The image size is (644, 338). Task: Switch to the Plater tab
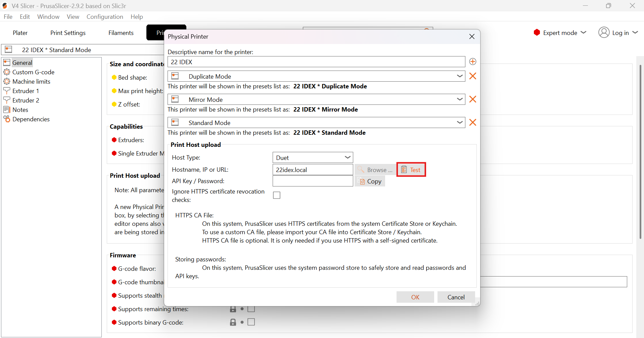point(20,33)
